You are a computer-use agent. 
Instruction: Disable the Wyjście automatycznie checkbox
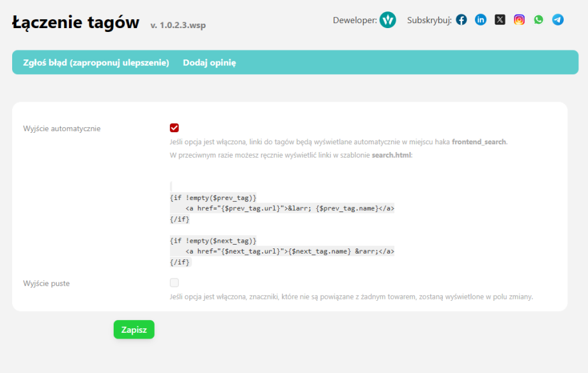(x=174, y=128)
